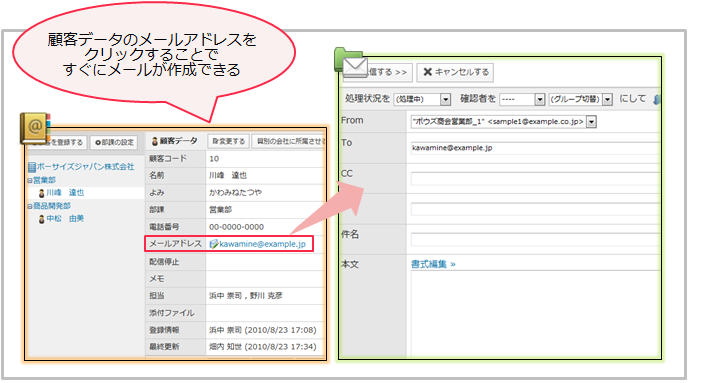Click the 件名 subject input field
Screen dimensions: 710x383
535,239
